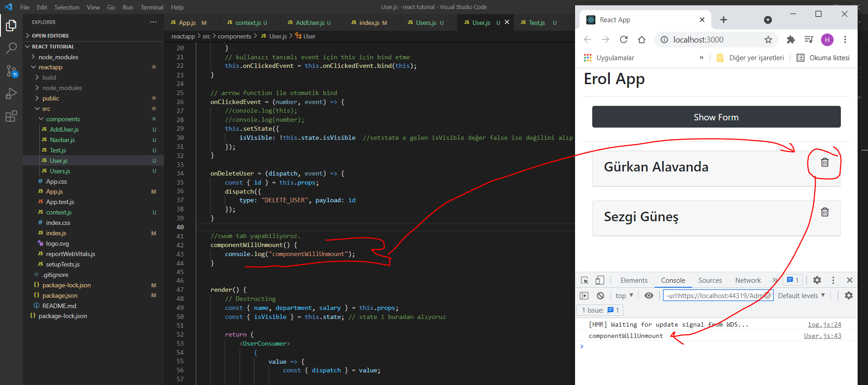Open the Extensions view
The width and height of the screenshot is (868, 385).
click(11, 116)
